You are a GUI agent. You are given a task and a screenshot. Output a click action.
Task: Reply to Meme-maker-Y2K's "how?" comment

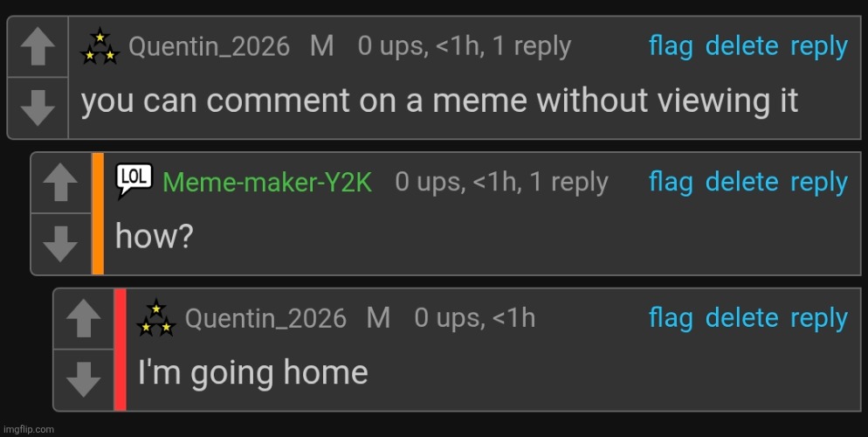point(818,182)
